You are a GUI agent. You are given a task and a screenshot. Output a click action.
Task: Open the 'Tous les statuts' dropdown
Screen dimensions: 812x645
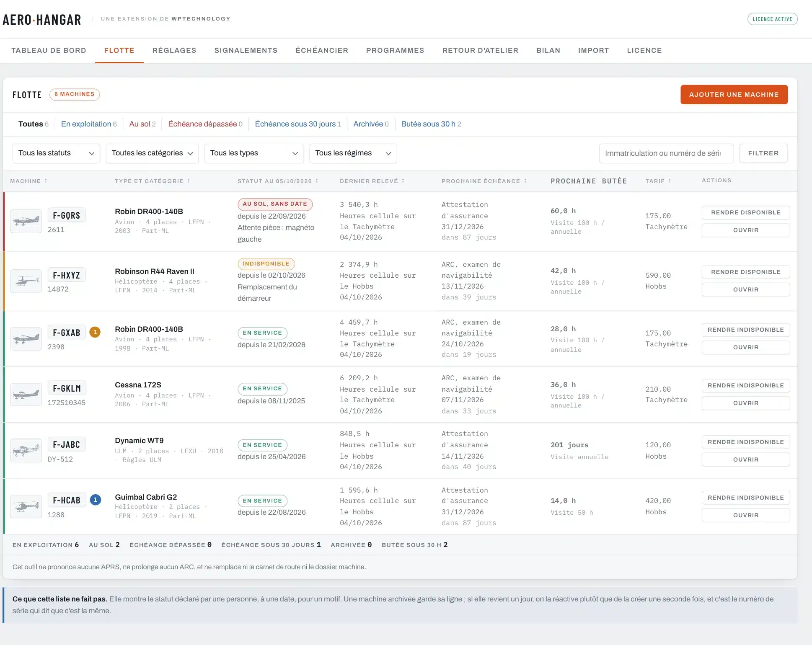tap(56, 153)
